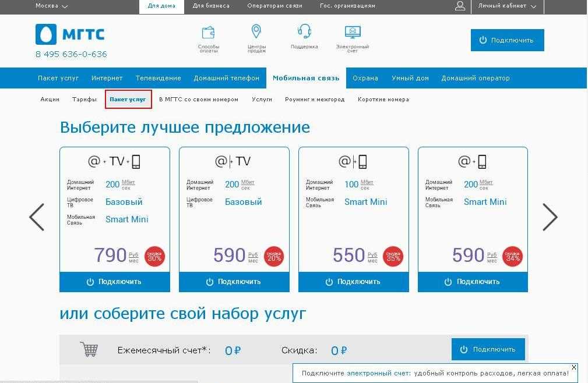Click the phone number 8 495 636-0-636
Image resolution: width=588 pixels, height=383 pixels.
tap(71, 54)
